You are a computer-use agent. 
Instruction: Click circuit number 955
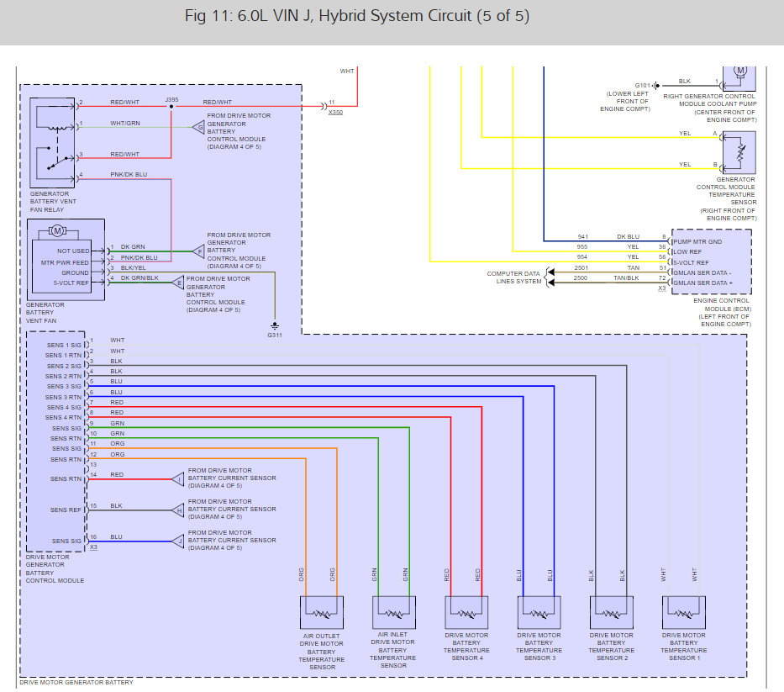pyautogui.click(x=582, y=246)
